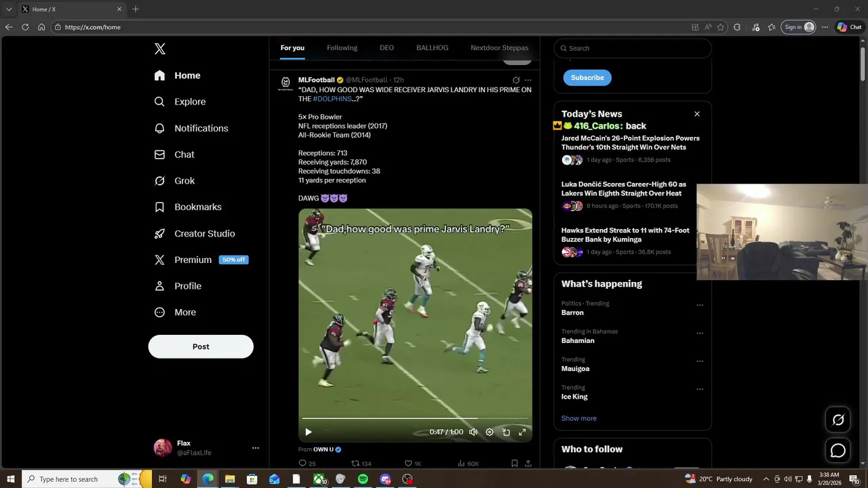Viewport: 868px width, 488px height.
Task: Open browser extensions icon
Action: click(737, 27)
